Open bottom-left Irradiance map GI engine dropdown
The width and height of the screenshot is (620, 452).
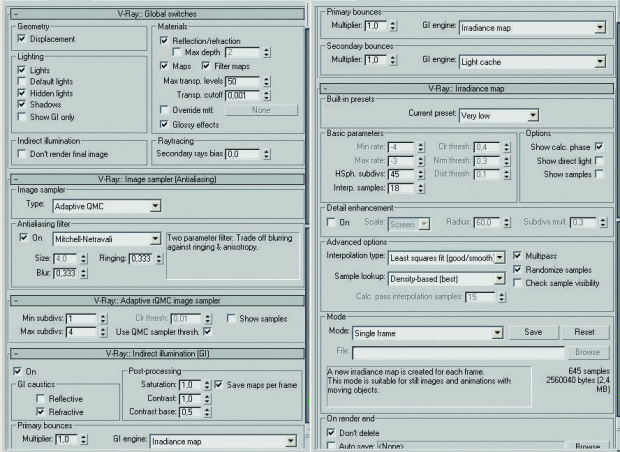click(x=291, y=441)
